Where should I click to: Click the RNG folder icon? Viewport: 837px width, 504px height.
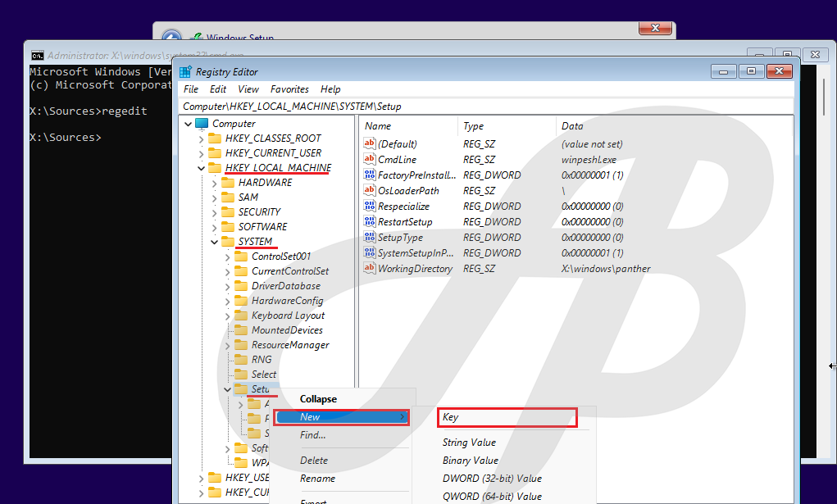point(241,360)
